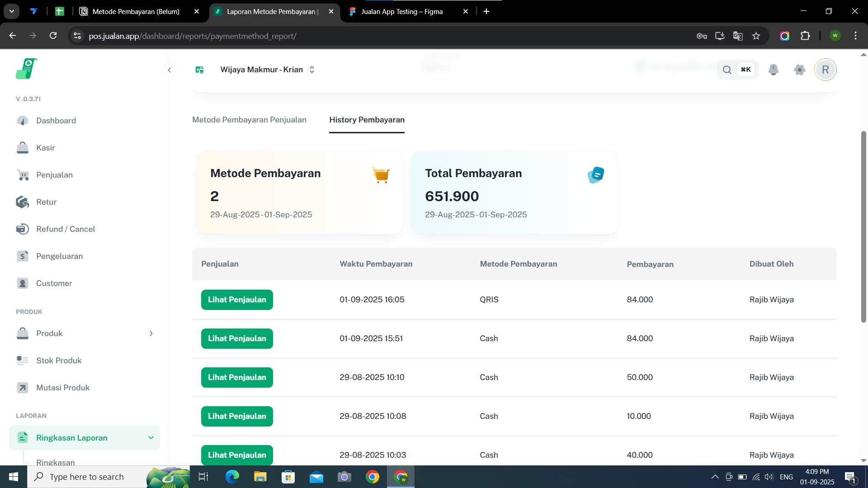The height and width of the screenshot is (488, 868).
Task: Open Refund / Cancel page
Action: pyautogui.click(x=65, y=229)
